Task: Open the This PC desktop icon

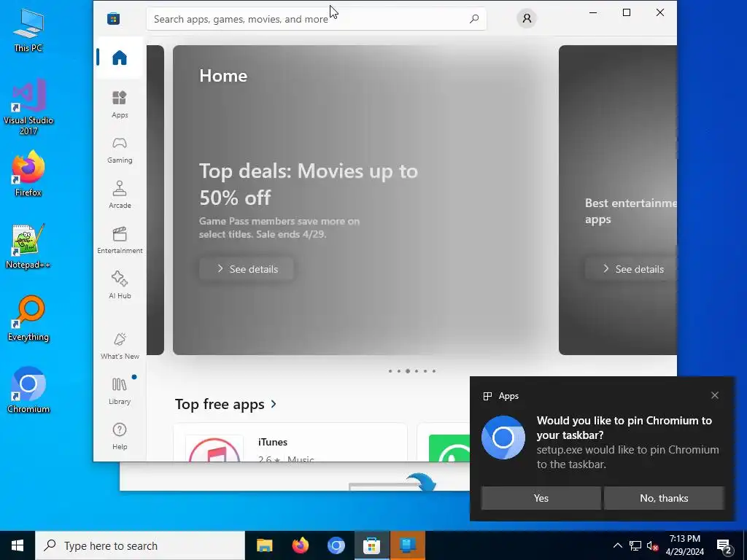Action: (x=28, y=30)
